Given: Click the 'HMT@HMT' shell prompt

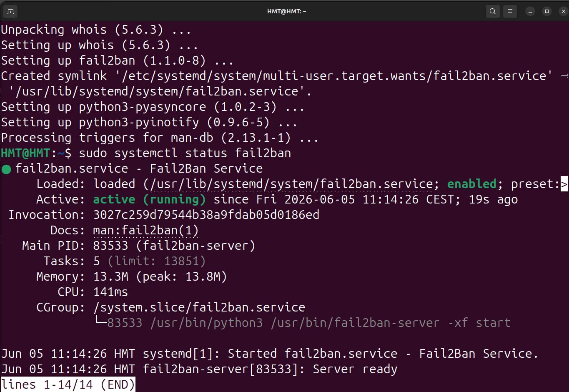Looking at the screenshot, I should [25, 153].
